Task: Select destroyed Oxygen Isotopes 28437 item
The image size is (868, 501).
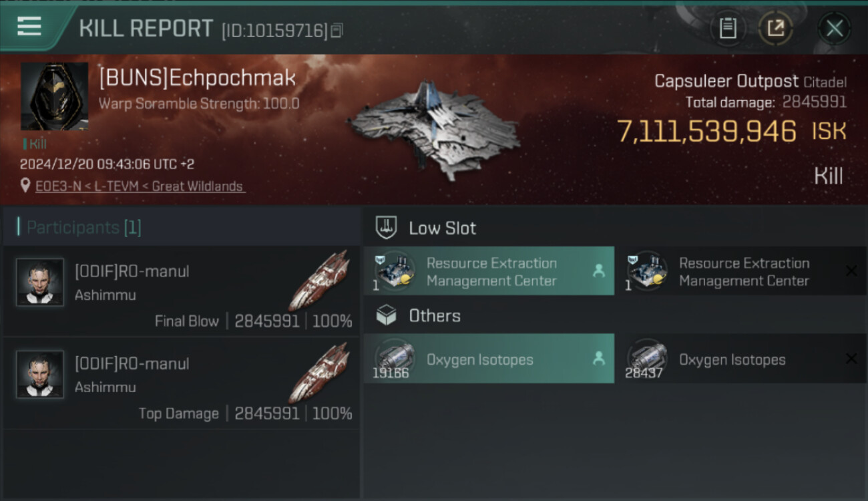Action: click(742, 359)
